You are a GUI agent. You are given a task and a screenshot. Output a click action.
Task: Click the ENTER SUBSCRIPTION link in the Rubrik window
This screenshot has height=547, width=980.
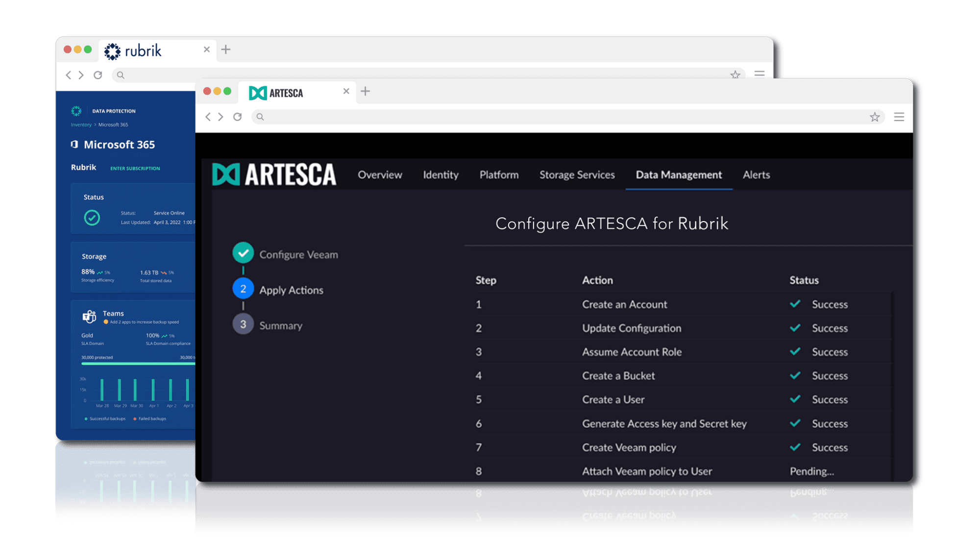(135, 169)
